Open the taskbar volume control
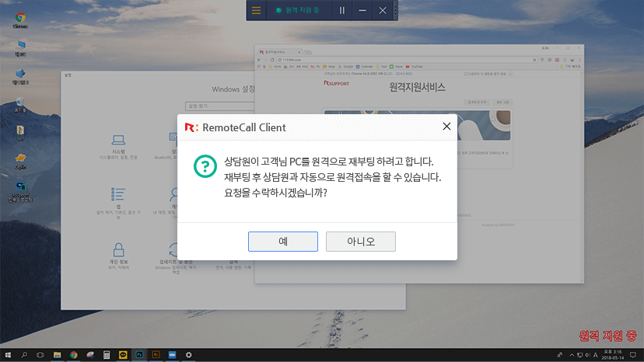 pos(587,355)
